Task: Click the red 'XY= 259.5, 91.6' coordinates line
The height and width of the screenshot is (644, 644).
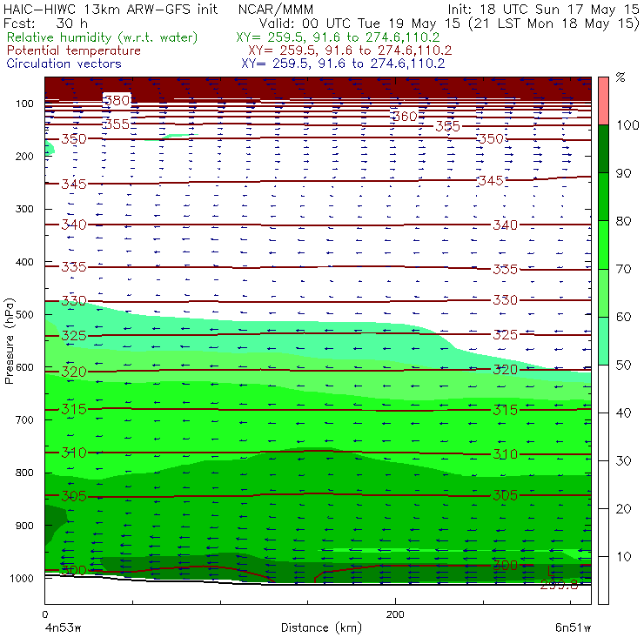Action: (x=350, y=50)
